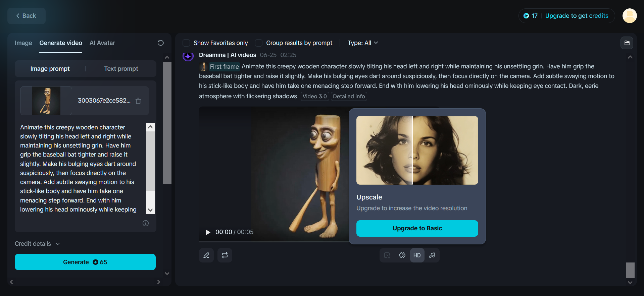Click the video progress bar

click(274, 241)
